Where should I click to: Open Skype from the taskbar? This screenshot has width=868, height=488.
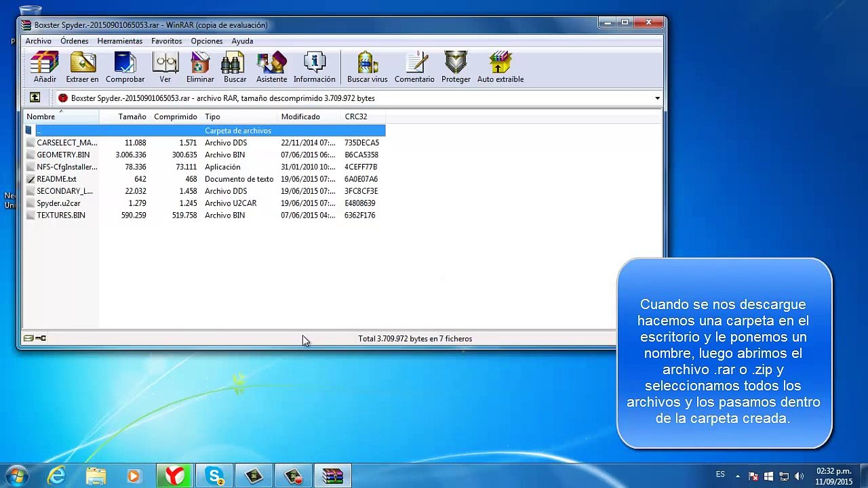click(214, 476)
